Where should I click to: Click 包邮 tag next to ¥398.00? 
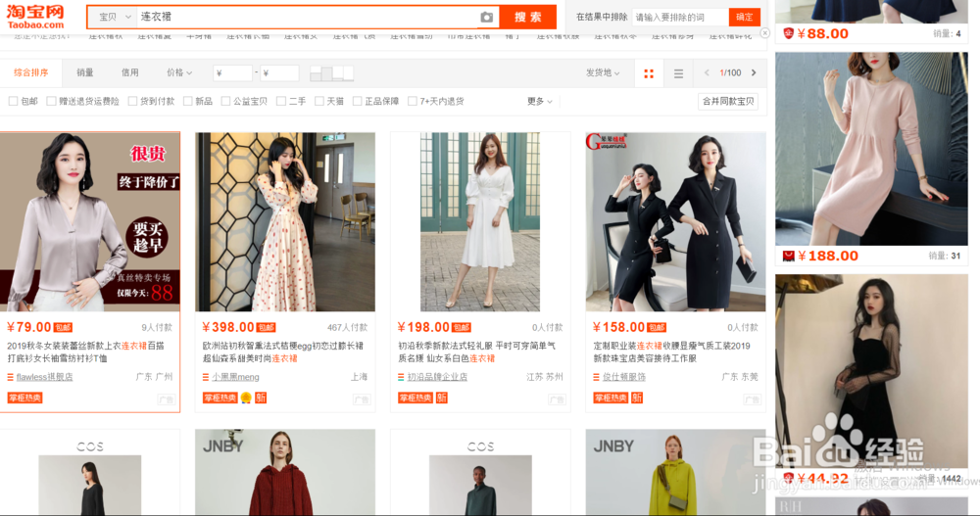pos(267,327)
